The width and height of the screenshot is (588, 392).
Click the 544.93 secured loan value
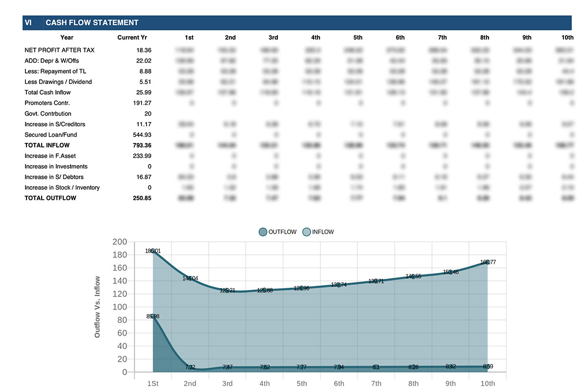point(142,135)
